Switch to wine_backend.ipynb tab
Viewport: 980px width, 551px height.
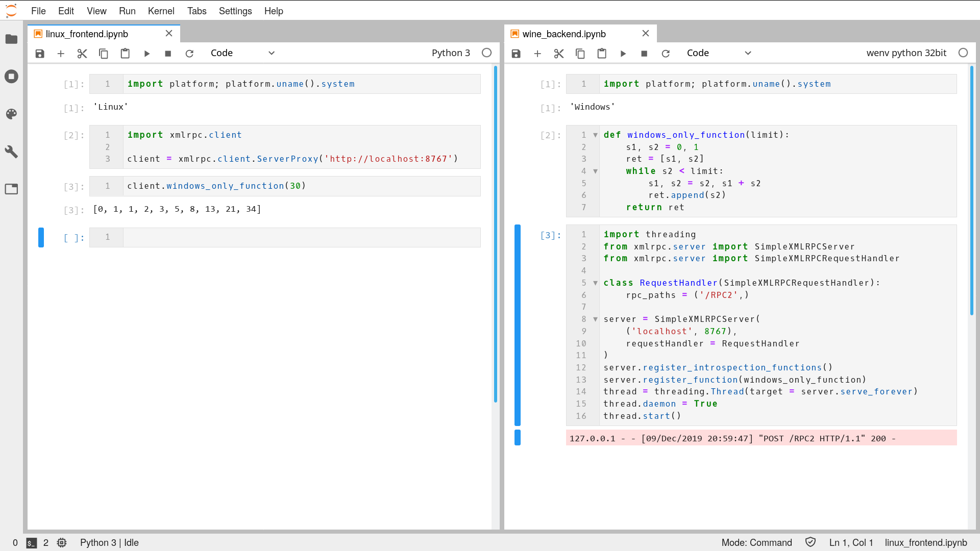[564, 34]
